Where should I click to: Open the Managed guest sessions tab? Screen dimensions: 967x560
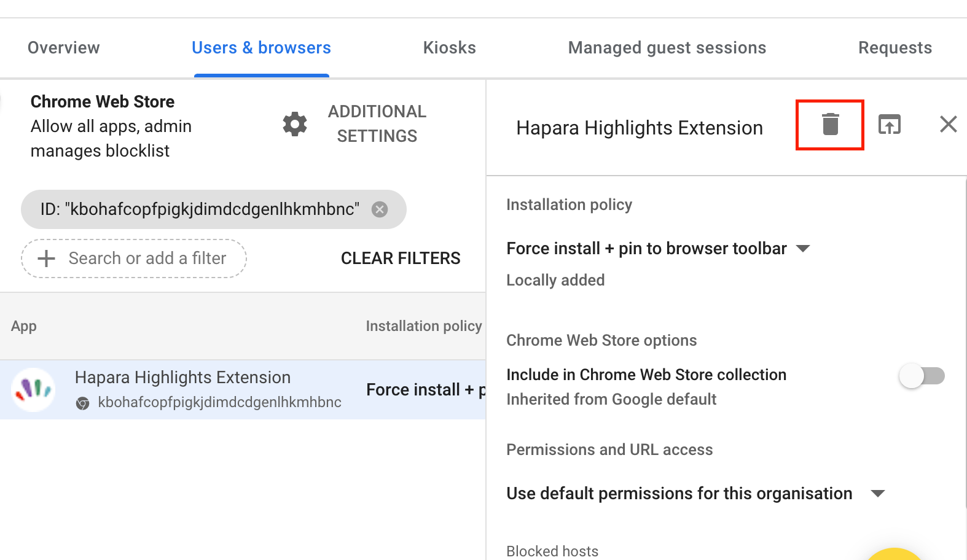[x=667, y=48]
